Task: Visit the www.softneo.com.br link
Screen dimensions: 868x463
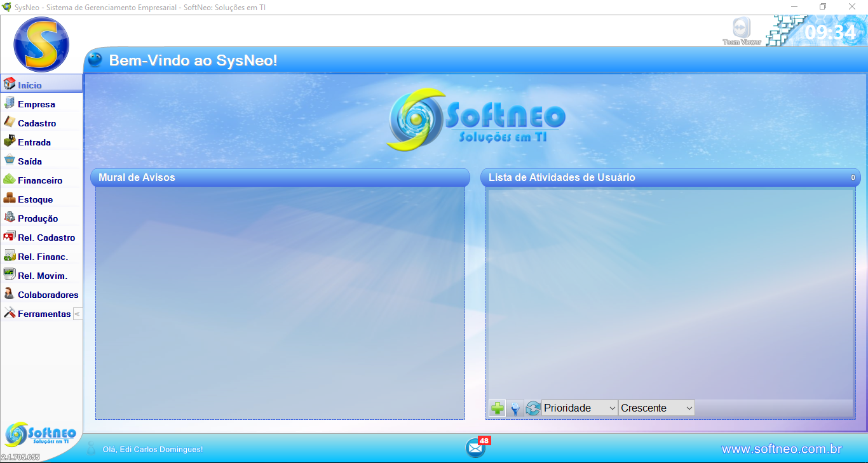Action: coord(781,449)
